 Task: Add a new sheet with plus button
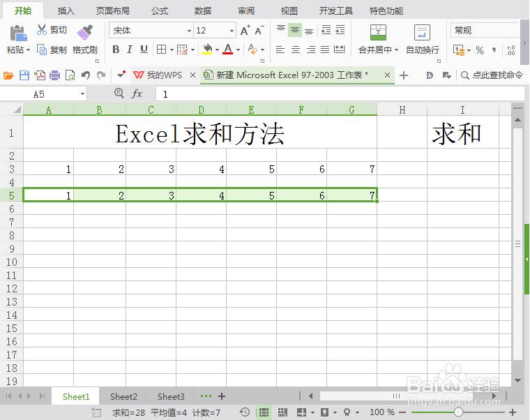222,396
